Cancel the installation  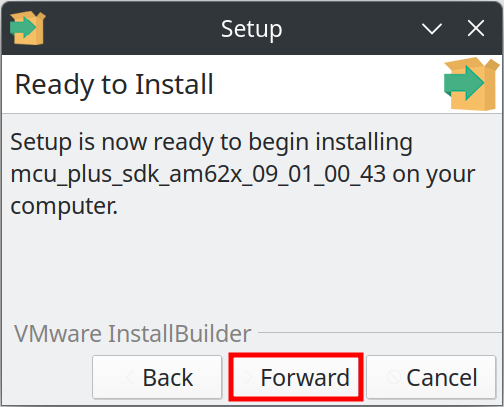[x=431, y=377]
